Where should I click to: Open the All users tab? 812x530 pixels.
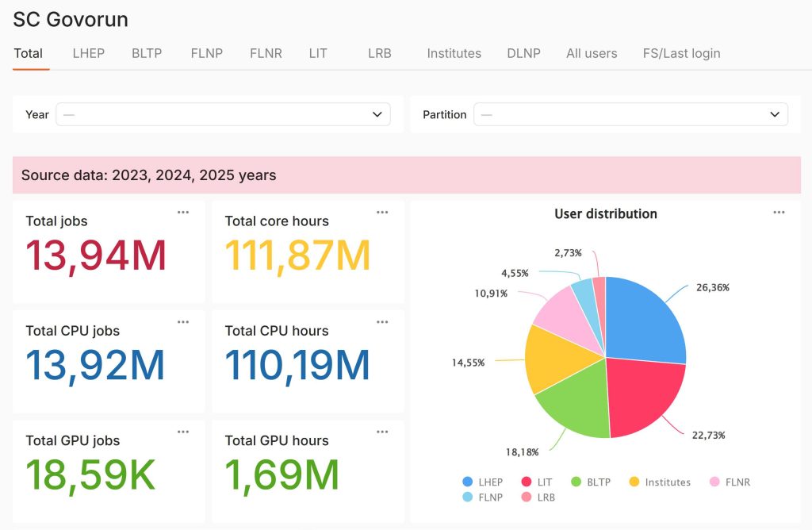coord(592,53)
